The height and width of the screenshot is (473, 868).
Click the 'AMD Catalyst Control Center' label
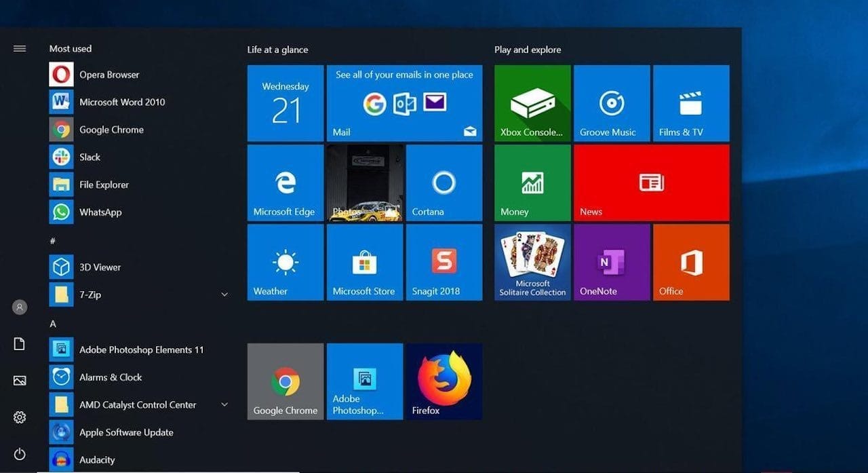coord(138,404)
